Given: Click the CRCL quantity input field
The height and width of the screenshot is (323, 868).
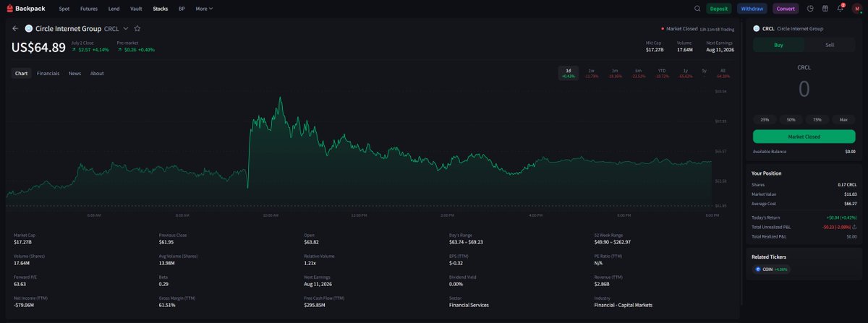Looking at the screenshot, I should point(804,89).
